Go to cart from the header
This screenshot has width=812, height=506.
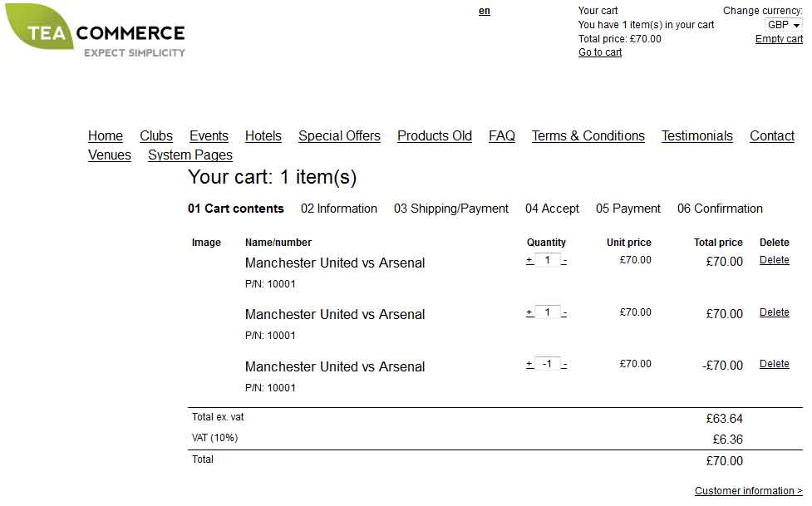click(600, 52)
